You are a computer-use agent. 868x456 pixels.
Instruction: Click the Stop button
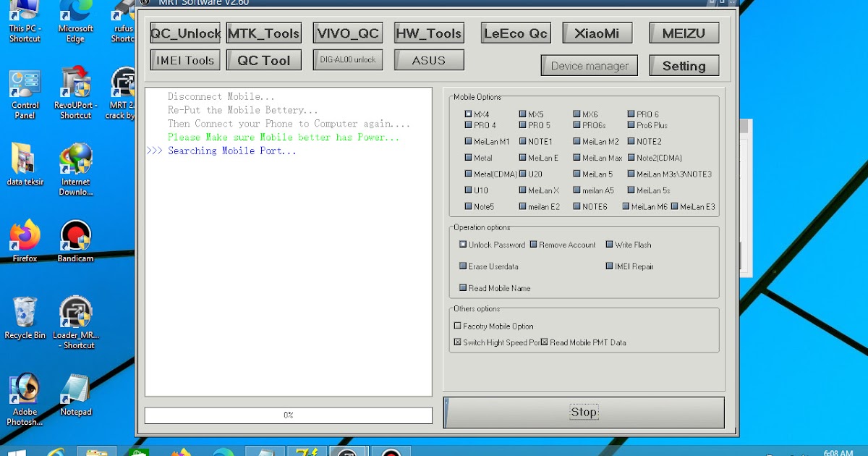coord(583,411)
